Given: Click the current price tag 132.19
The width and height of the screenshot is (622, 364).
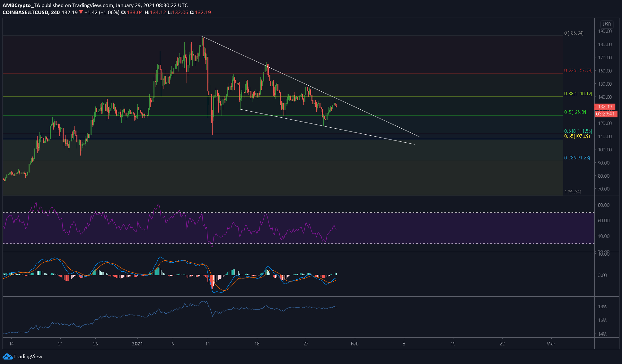Looking at the screenshot, I should (x=605, y=107).
